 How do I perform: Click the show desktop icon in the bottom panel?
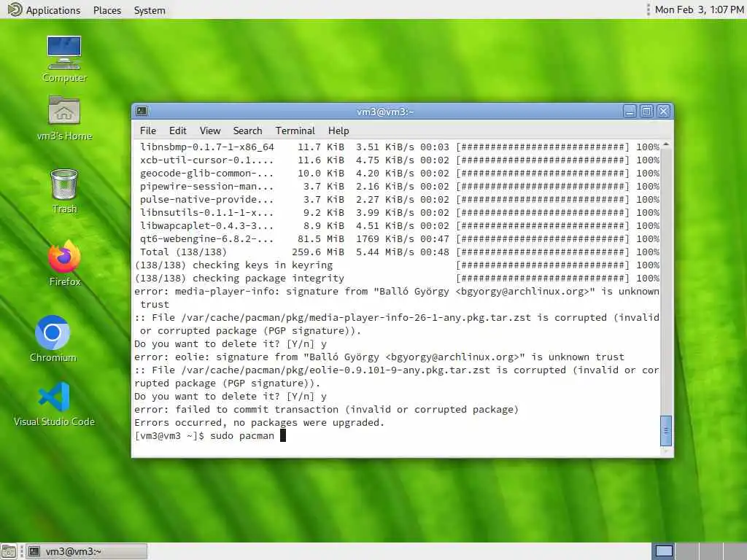9,551
